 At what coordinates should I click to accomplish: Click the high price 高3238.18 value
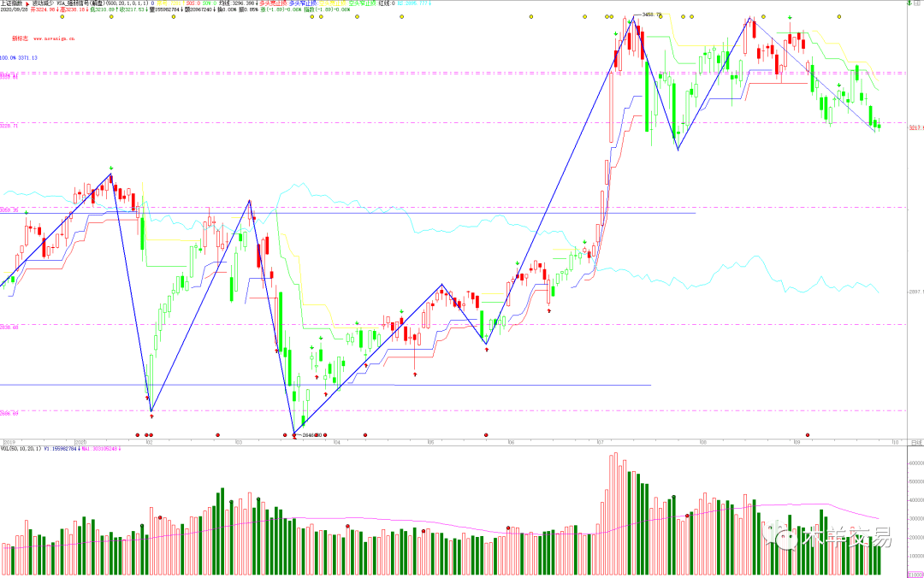click(73, 10)
